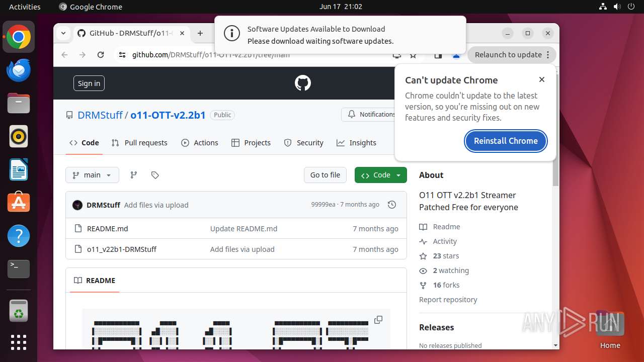Dismiss the Can't update Chrome popup

(542, 79)
